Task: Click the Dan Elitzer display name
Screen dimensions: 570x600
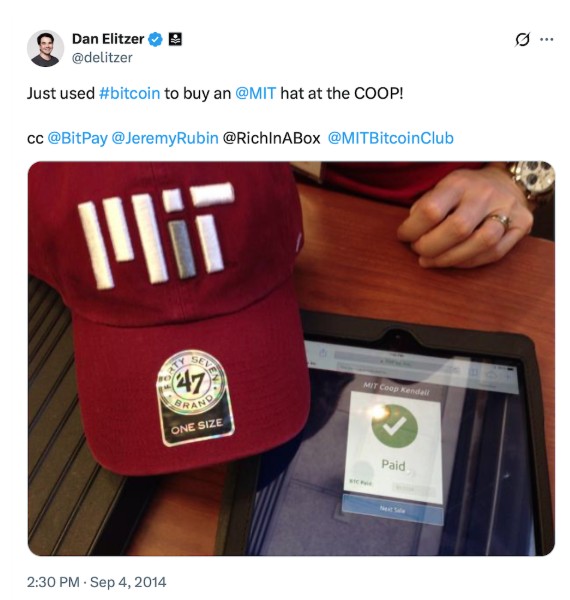Action: pos(108,39)
